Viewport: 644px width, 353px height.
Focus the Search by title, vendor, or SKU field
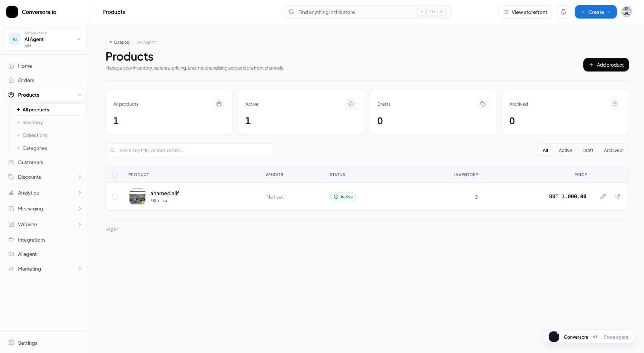pos(190,150)
